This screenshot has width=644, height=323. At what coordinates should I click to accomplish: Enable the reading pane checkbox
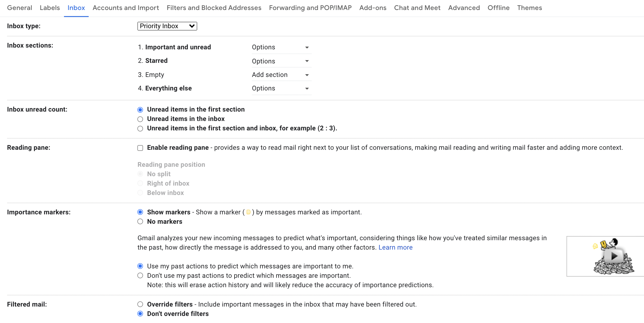(140, 147)
